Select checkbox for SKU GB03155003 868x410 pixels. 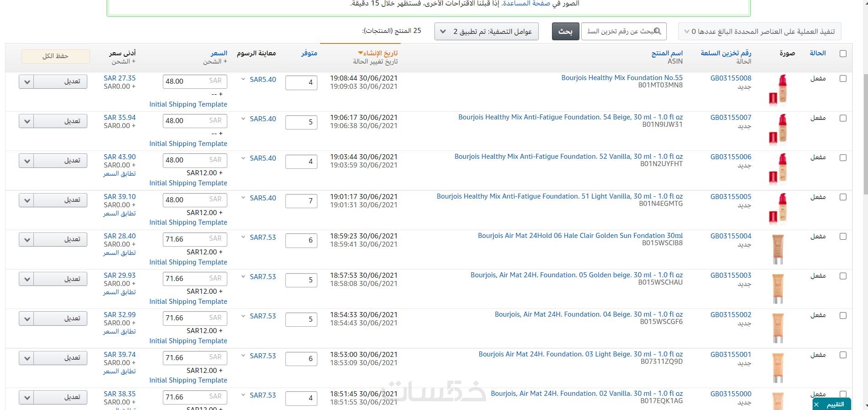843,276
